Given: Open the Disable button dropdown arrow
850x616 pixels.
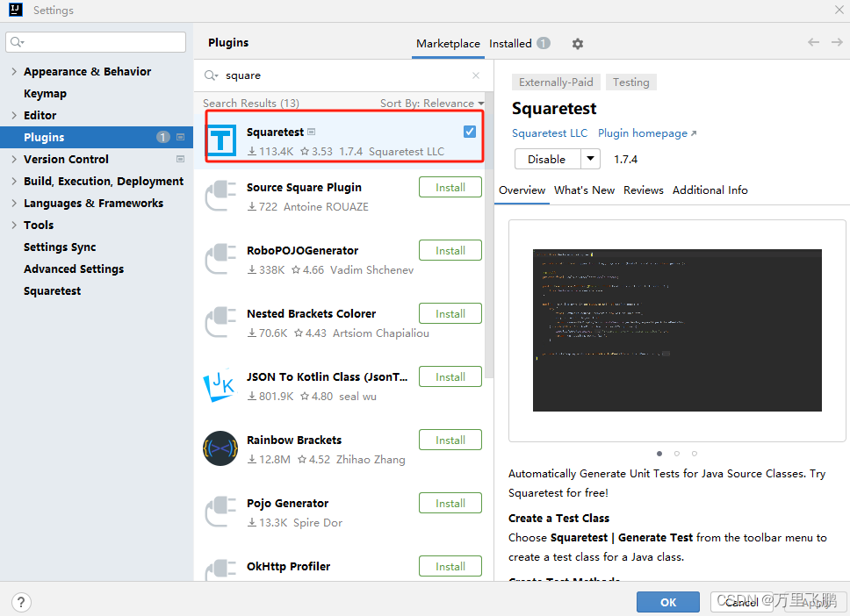Looking at the screenshot, I should pyautogui.click(x=590, y=159).
